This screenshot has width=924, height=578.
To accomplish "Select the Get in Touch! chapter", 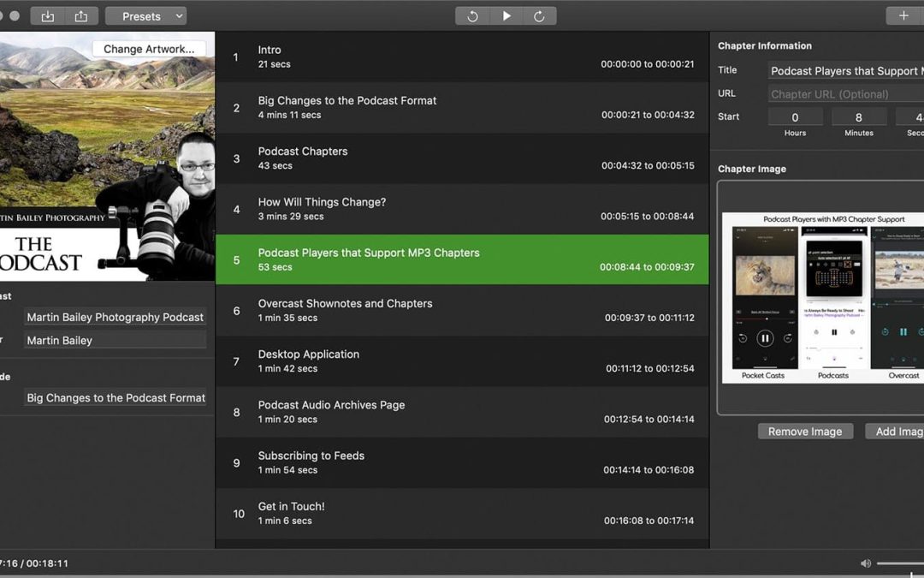I will [462, 513].
